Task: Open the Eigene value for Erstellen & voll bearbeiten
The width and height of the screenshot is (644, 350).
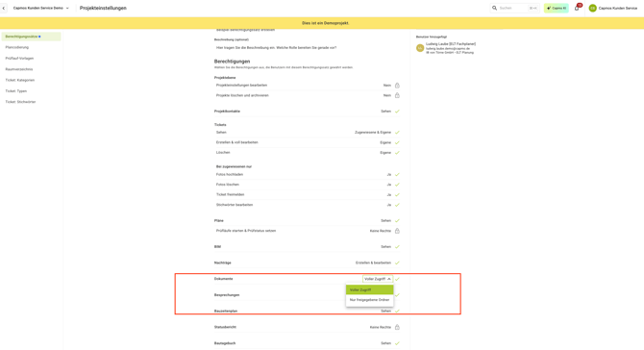Action: (385, 142)
